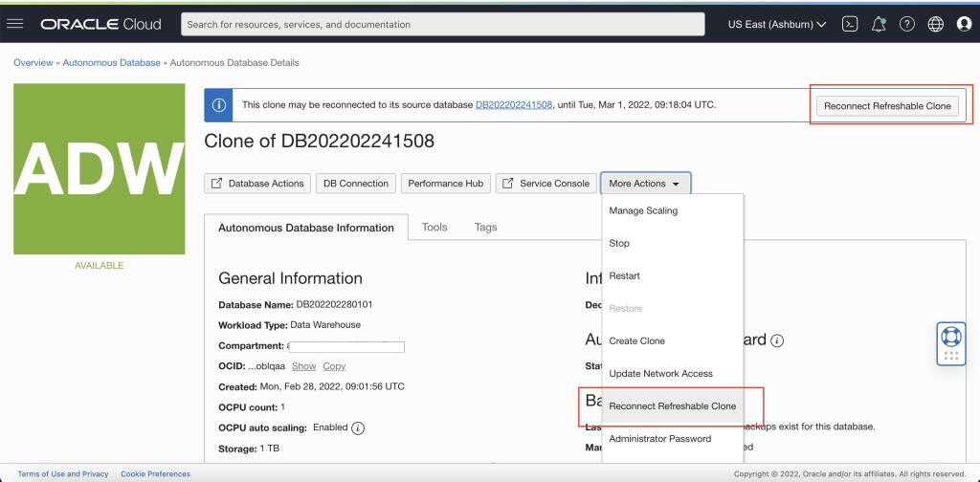The width and height of the screenshot is (980, 482).
Task: Choose Create Clone from the menu
Action: pos(673,340)
